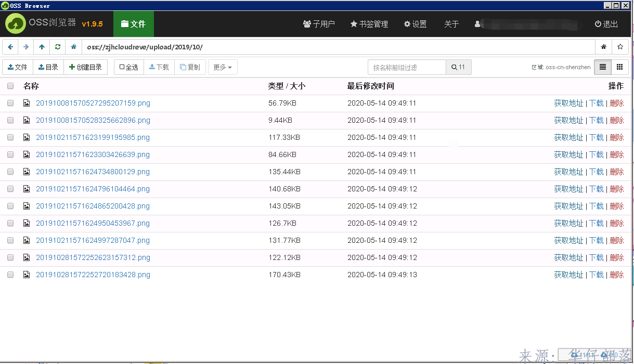Go back with the left arrow icon
Screen dimensions: 634x364
10,47
